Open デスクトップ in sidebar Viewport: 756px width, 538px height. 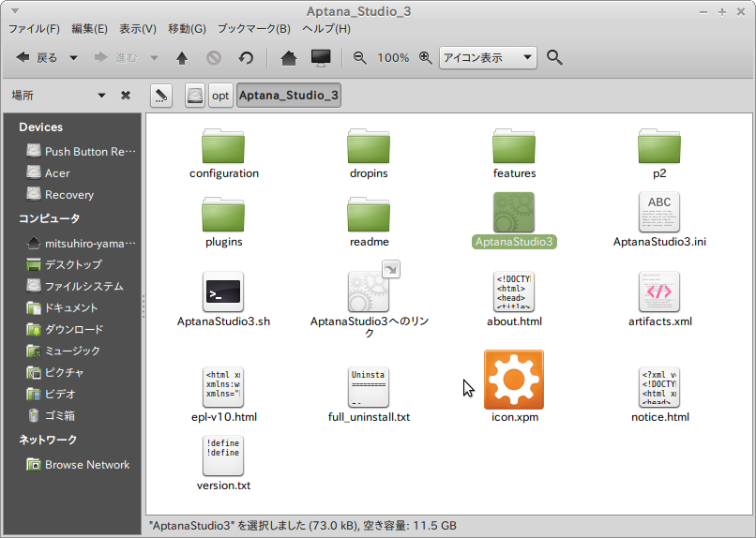click(64, 264)
